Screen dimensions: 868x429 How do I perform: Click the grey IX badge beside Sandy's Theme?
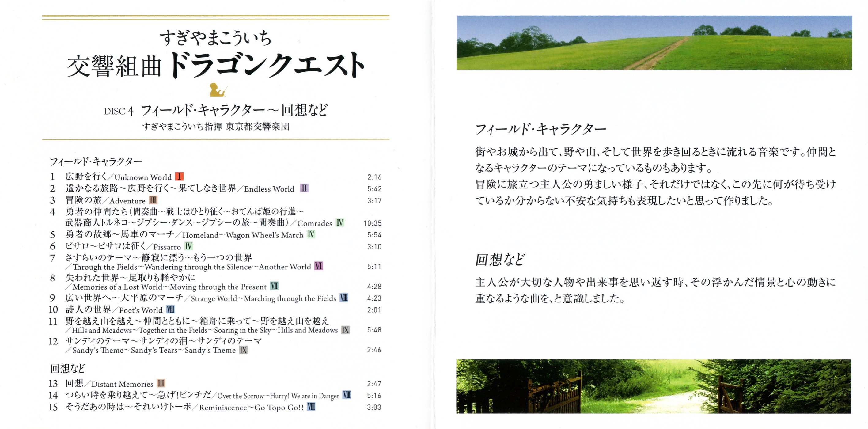(x=243, y=350)
